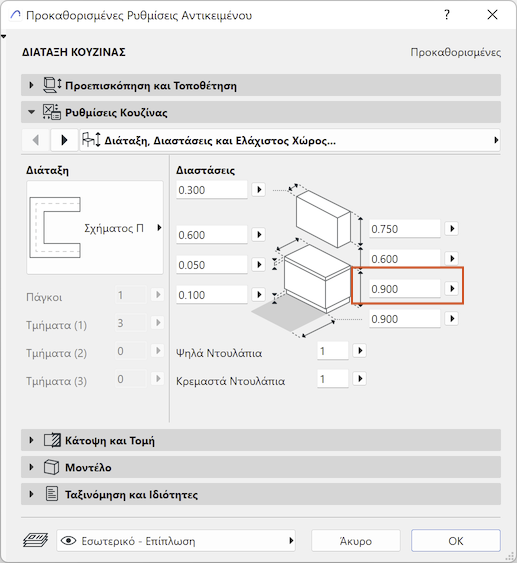Open arrow menu next to right 0.600 field
Viewport: 517px width, 563px height.
452,258
